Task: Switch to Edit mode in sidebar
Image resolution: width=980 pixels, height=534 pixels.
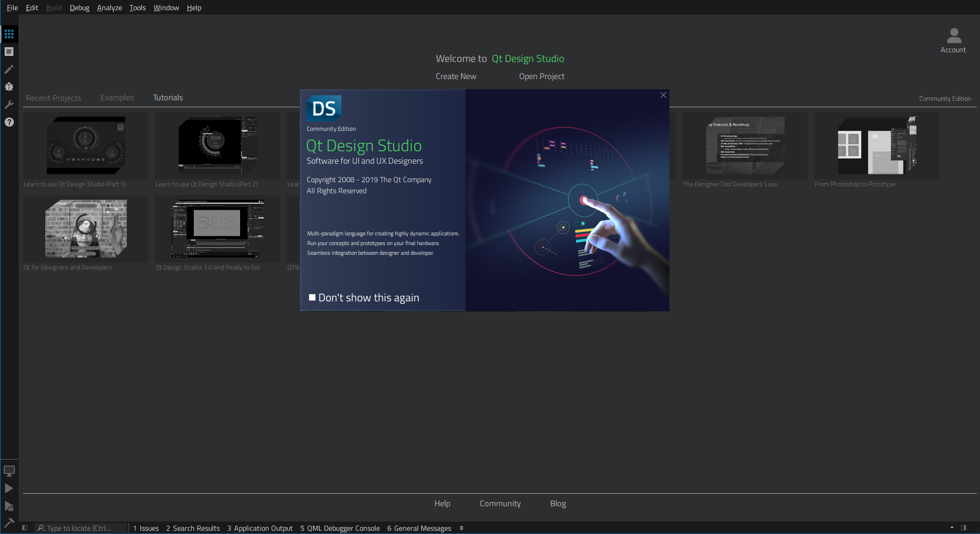Action: coord(9,51)
